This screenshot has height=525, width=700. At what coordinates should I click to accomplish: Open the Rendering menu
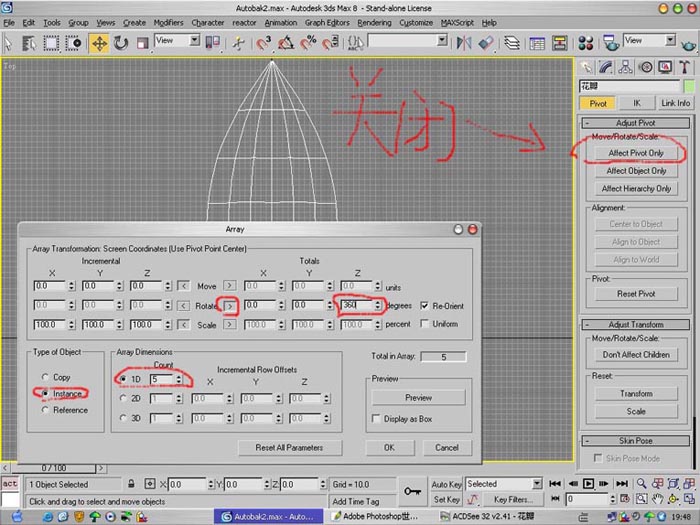[x=374, y=22]
